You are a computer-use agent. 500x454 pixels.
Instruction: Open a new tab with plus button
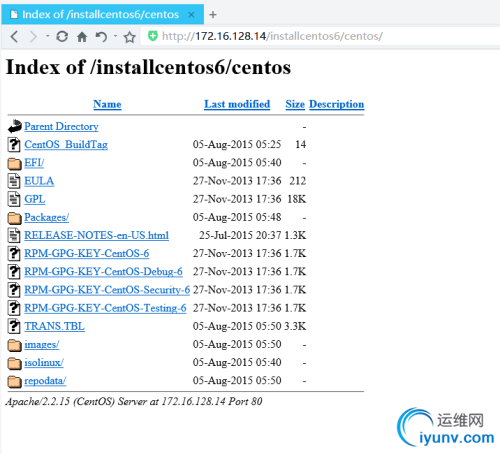click(213, 15)
